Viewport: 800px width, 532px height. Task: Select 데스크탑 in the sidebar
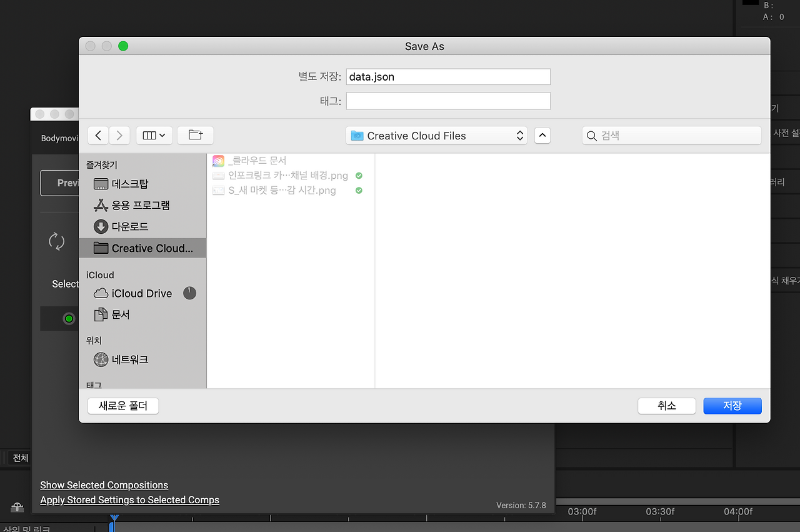(x=142, y=184)
